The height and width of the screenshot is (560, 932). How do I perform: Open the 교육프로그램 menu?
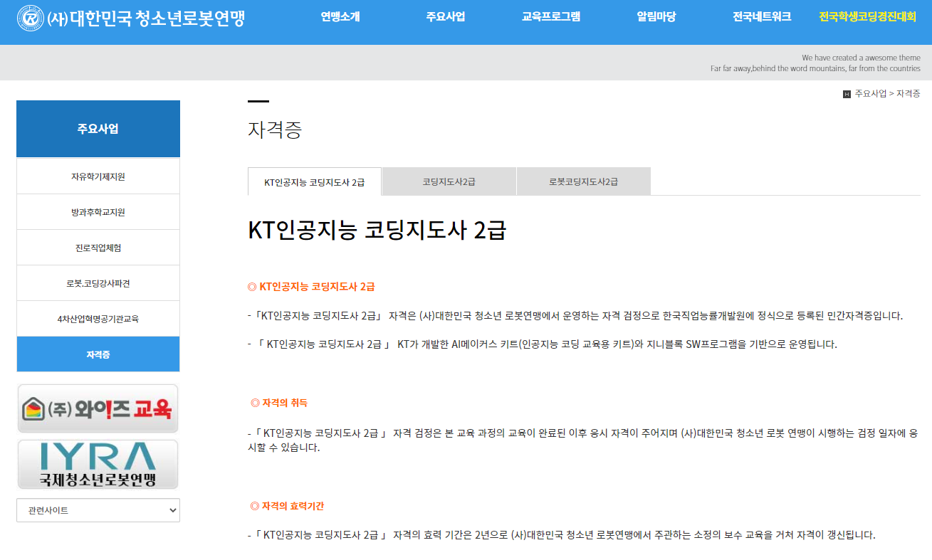[x=551, y=17]
